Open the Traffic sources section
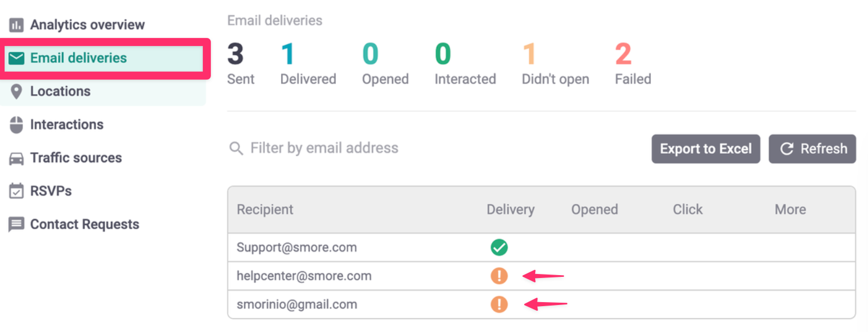This screenshot has width=868, height=332. click(76, 158)
